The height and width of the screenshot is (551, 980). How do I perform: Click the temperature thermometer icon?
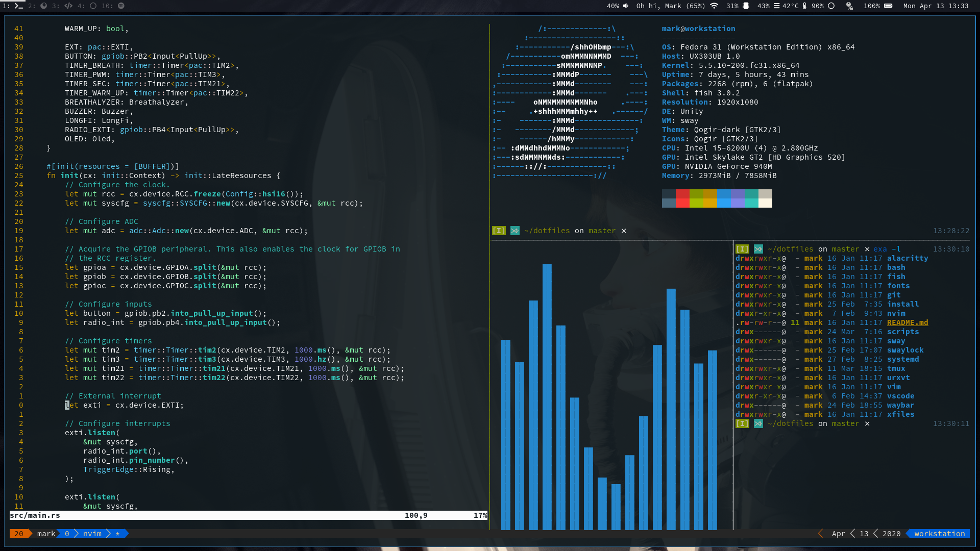click(804, 6)
